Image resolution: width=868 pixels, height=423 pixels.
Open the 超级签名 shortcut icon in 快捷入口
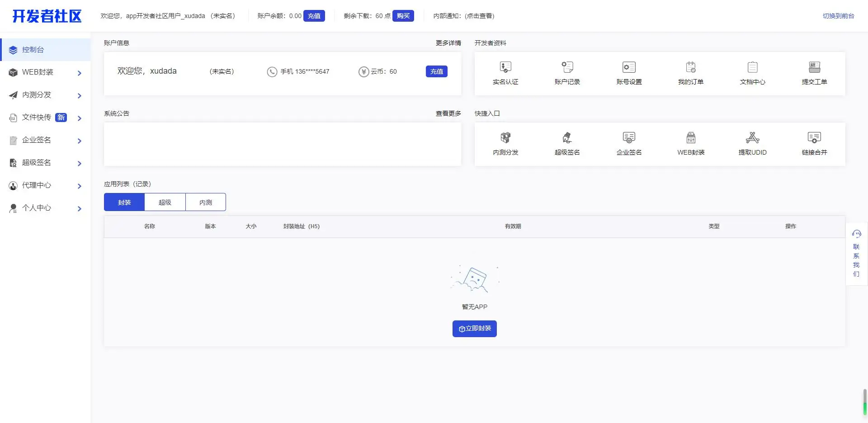click(x=567, y=138)
